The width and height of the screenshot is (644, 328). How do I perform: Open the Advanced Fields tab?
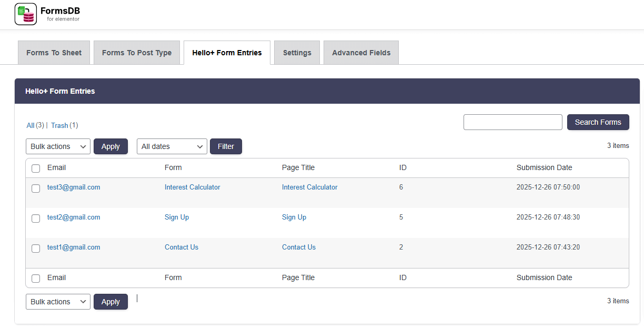tap(361, 53)
